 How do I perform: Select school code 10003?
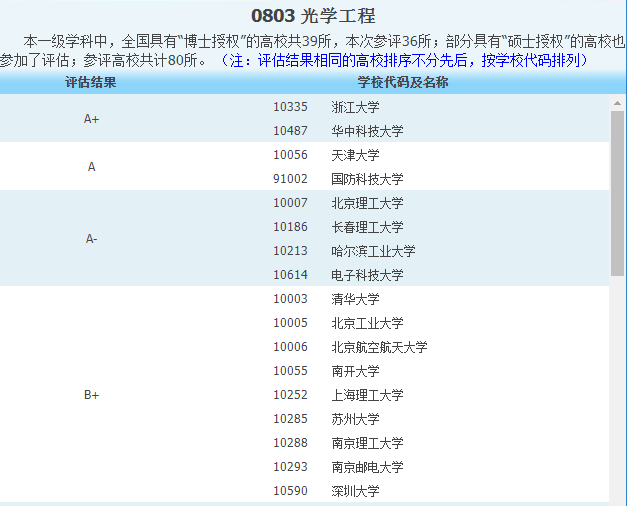click(290, 299)
